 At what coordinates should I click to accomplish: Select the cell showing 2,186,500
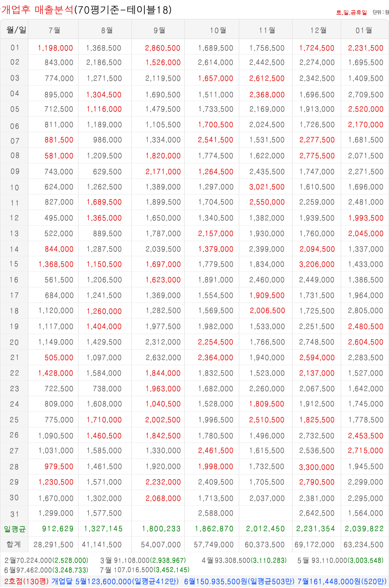(104, 63)
